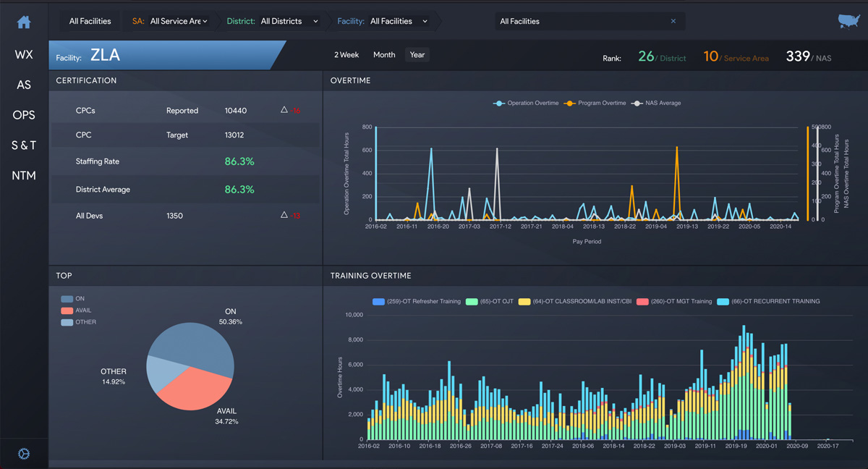
Task: Click CPCs delta triangle icon
Action: pos(284,110)
